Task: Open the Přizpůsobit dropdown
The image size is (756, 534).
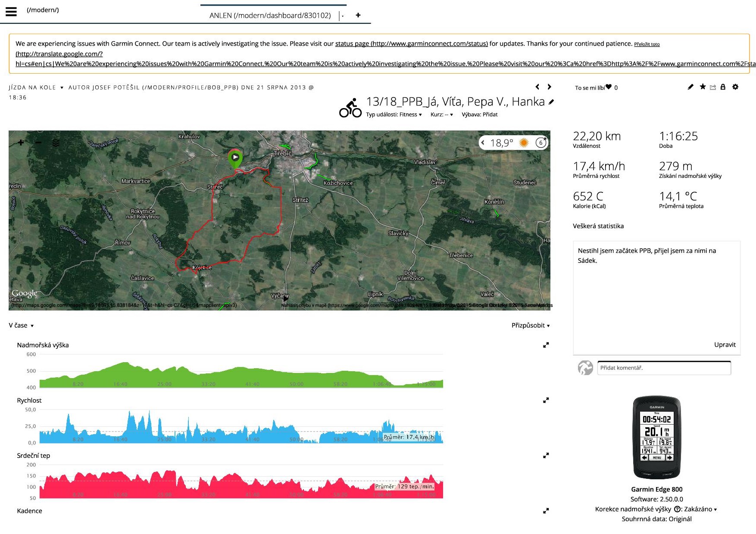Action: 530,326
